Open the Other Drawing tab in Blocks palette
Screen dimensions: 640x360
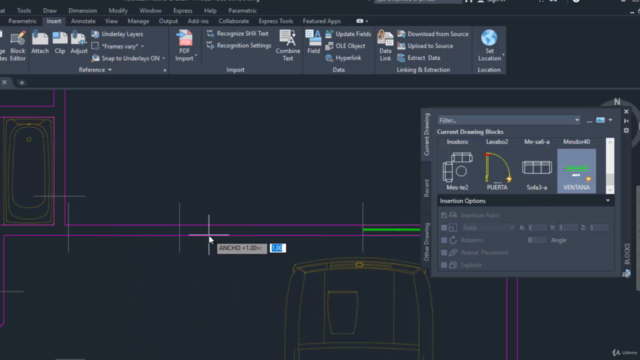(426, 242)
